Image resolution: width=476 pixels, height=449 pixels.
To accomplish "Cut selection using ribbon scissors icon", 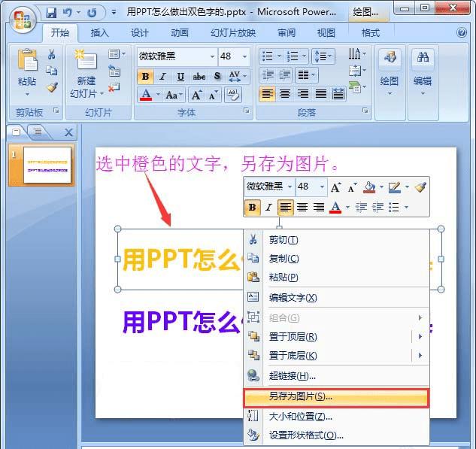I will [52, 54].
